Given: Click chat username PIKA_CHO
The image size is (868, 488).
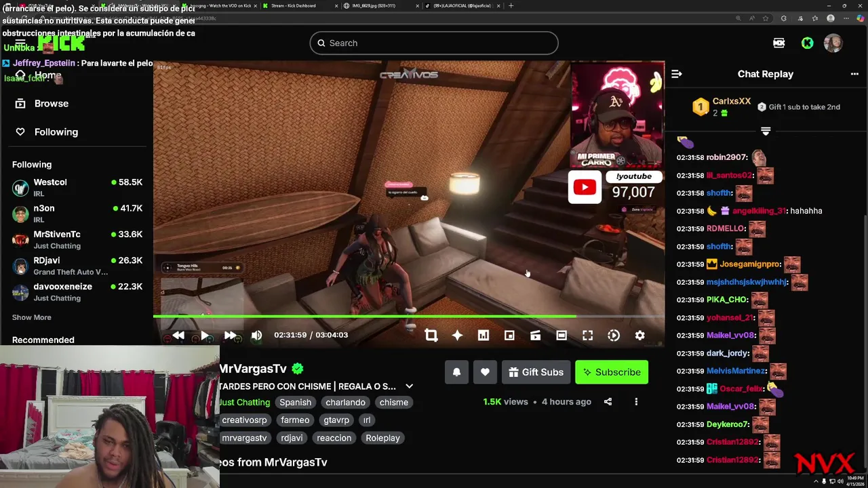Looking at the screenshot, I should [x=727, y=300].
